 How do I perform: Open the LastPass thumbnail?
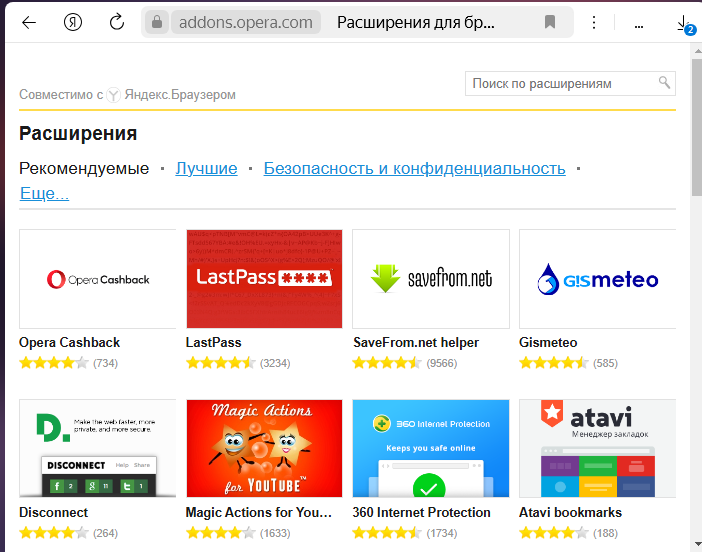(264, 279)
